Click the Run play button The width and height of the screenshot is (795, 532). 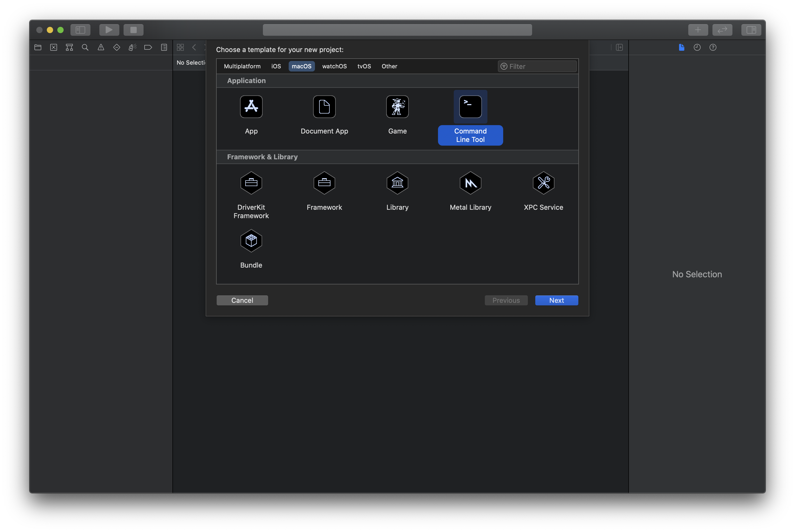(x=109, y=30)
